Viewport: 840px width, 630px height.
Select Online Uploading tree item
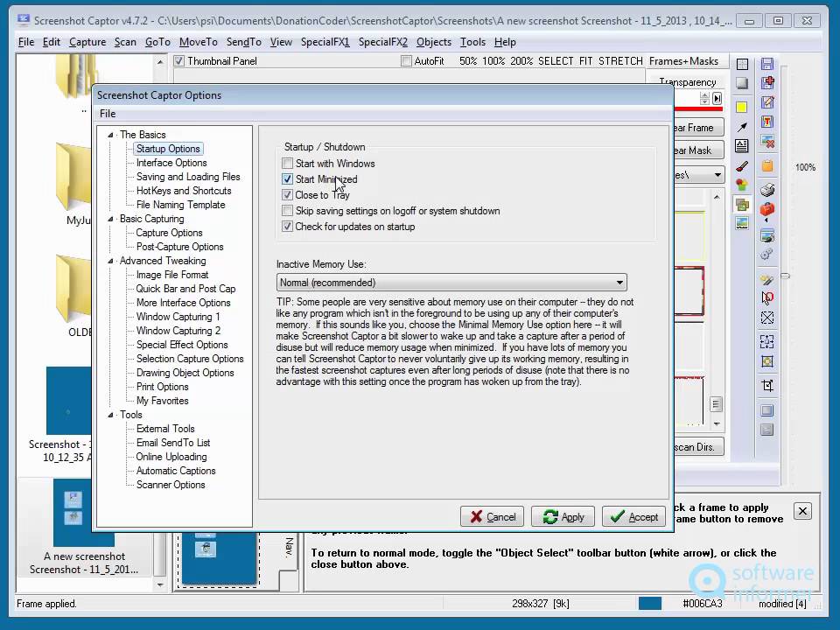tap(171, 457)
